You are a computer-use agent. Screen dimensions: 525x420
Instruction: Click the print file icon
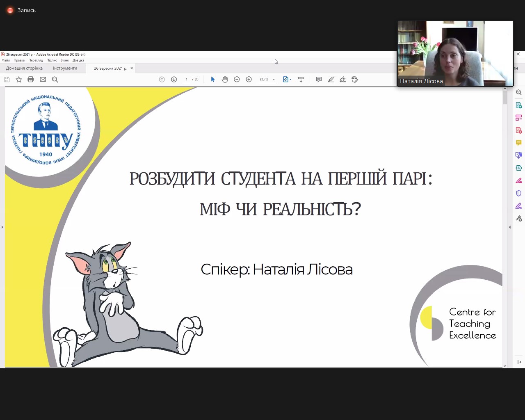click(31, 80)
